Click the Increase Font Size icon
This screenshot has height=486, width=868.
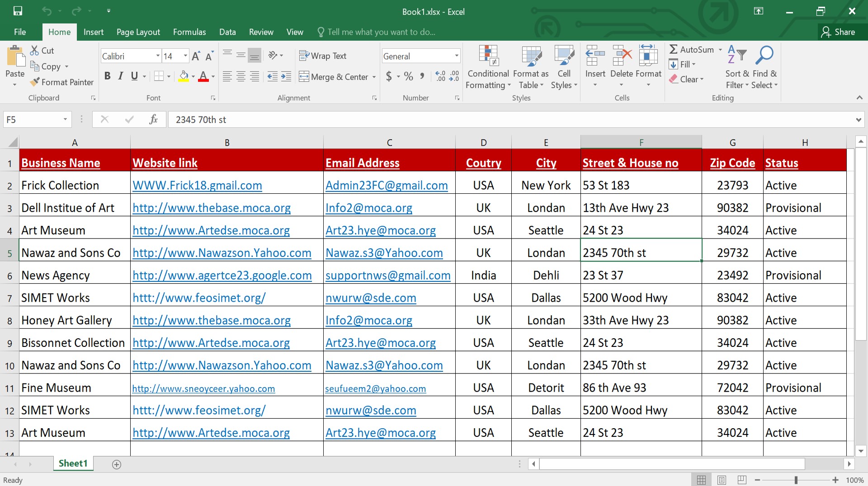coord(195,56)
